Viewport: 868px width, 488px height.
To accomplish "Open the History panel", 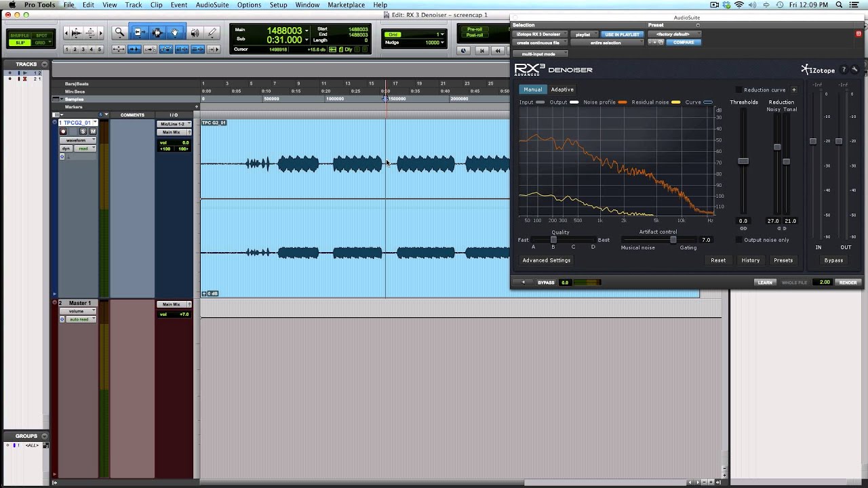I will pyautogui.click(x=751, y=260).
